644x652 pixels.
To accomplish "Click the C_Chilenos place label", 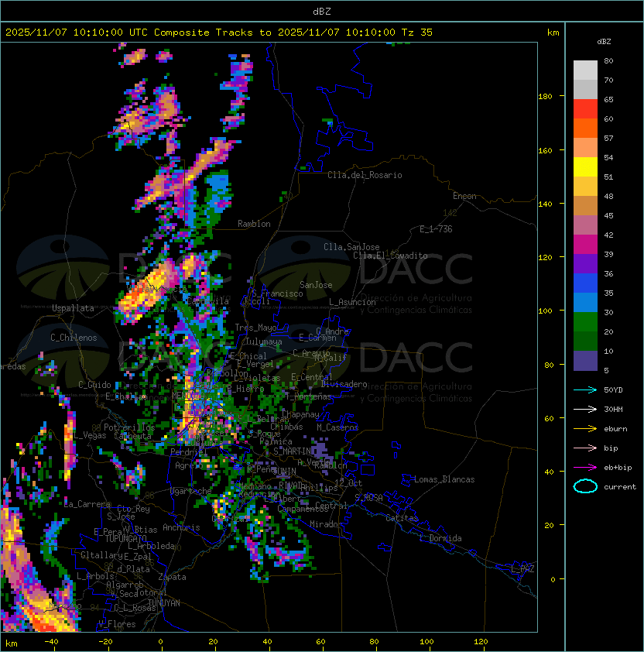I will pos(74,338).
